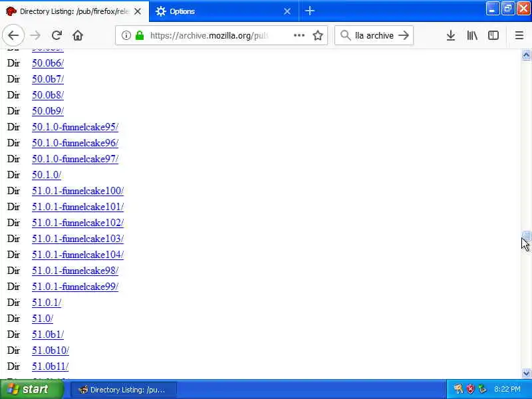Open the 50.0b7/ directory link
Screen dimensions: 532x399
pyautogui.click(x=48, y=79)
